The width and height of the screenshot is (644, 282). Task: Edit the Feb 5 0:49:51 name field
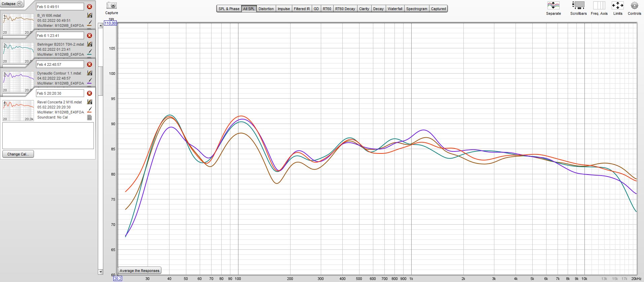coord(60,7)
